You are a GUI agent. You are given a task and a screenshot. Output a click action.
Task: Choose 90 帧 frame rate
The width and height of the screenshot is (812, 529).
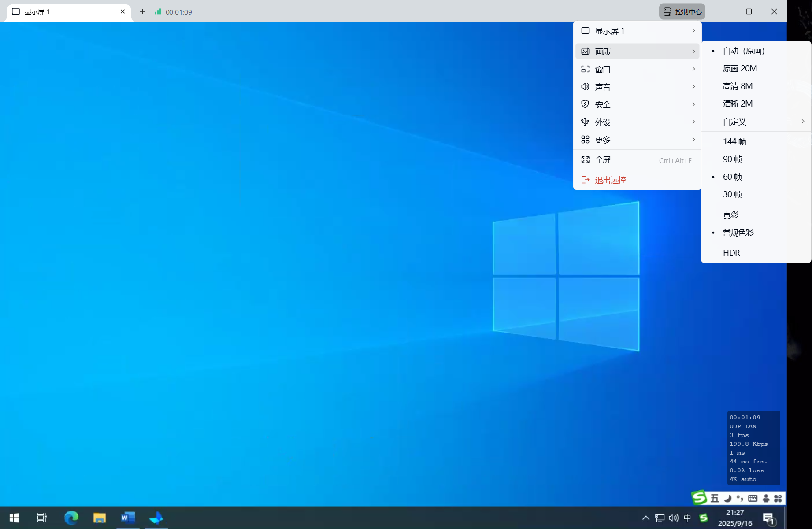756,159
